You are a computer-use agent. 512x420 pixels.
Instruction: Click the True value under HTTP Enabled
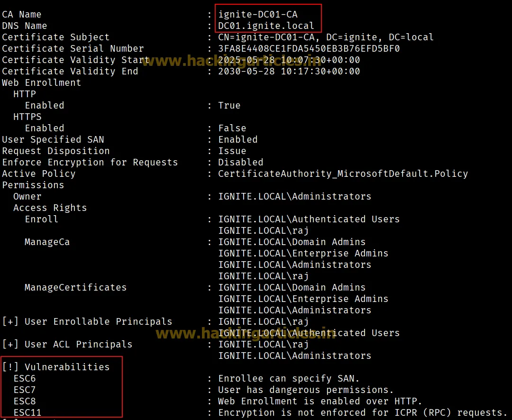point(229,105)
